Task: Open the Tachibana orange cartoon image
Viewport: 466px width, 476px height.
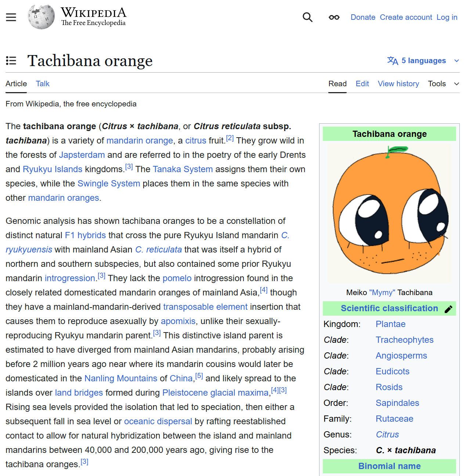Action: (x=389, y=213)
